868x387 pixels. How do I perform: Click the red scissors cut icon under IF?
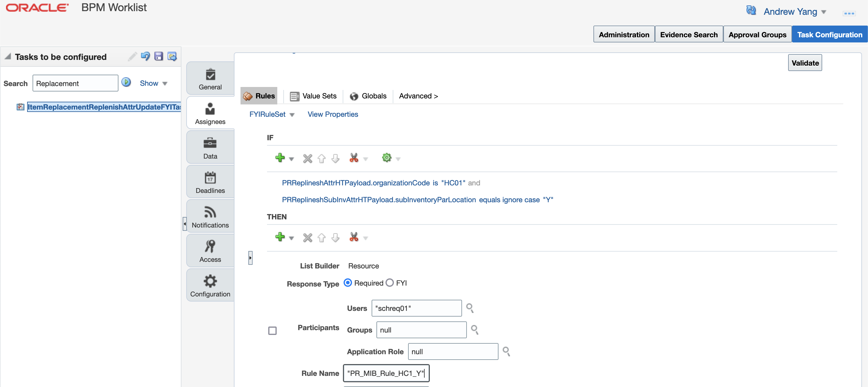(x=354, y=158)
